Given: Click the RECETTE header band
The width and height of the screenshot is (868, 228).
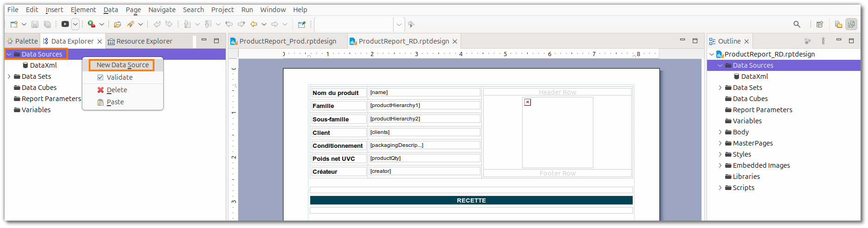Looking at the screenshot, I should (471, 200).
